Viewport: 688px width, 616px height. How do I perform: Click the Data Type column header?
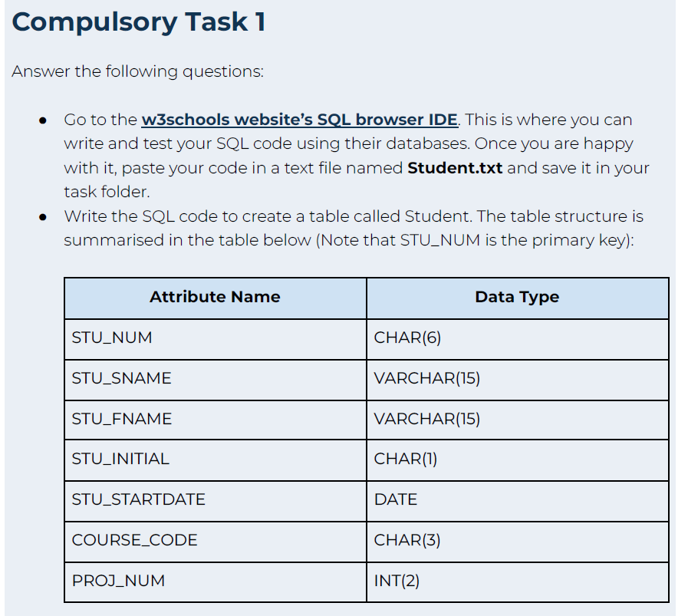pyautogui.click(x=517, y=298)
